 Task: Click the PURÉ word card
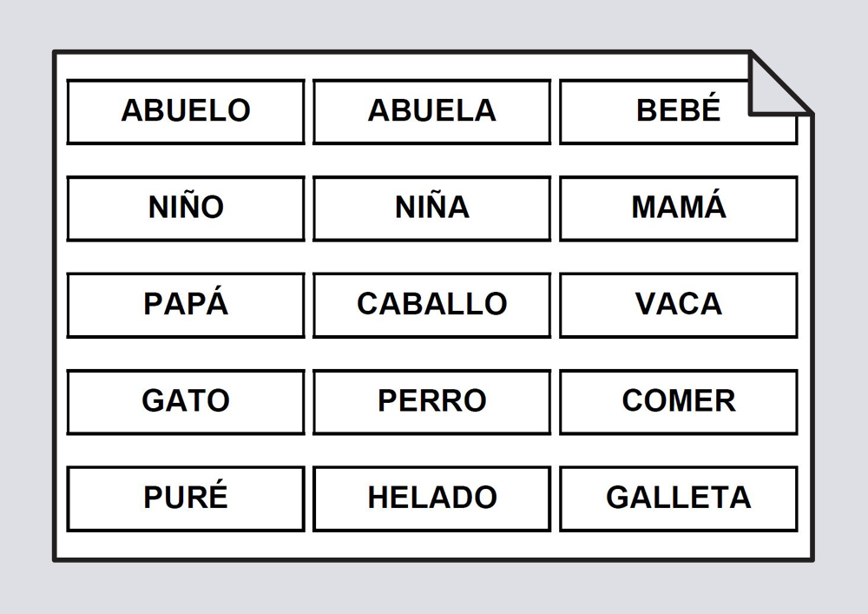pos(186,498)
